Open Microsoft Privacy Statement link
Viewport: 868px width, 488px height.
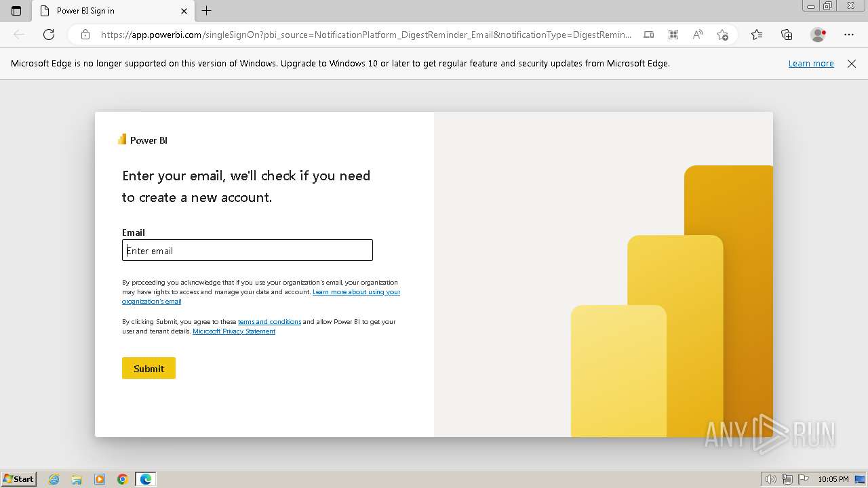234,331
